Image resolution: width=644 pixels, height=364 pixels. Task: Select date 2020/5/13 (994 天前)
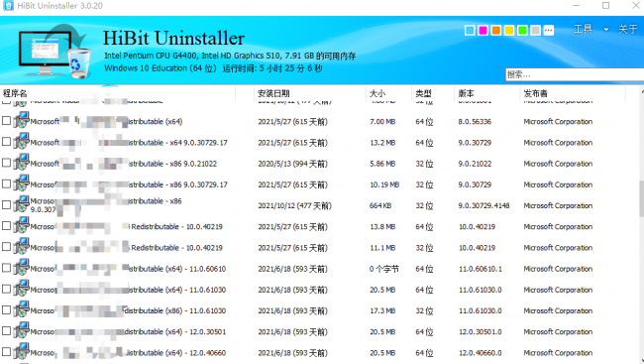(292, 164)
